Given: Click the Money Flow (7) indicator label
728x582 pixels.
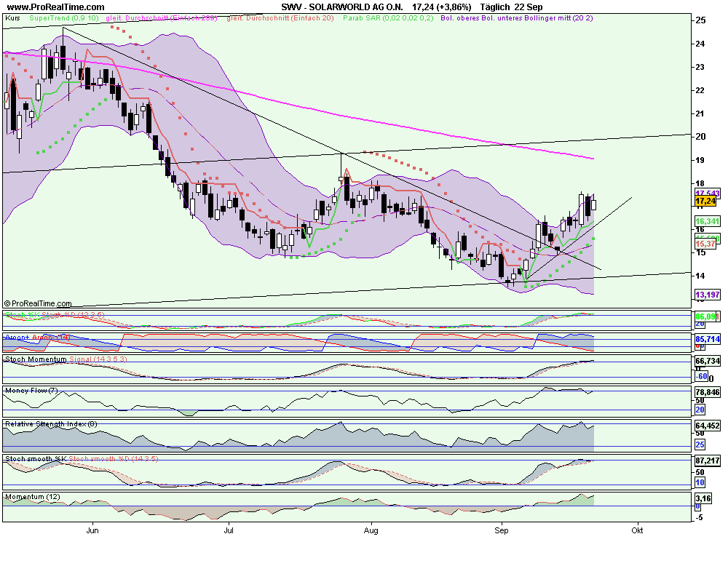Looking at the screenshot, I should pyautogui.click(x=31, y=391).
